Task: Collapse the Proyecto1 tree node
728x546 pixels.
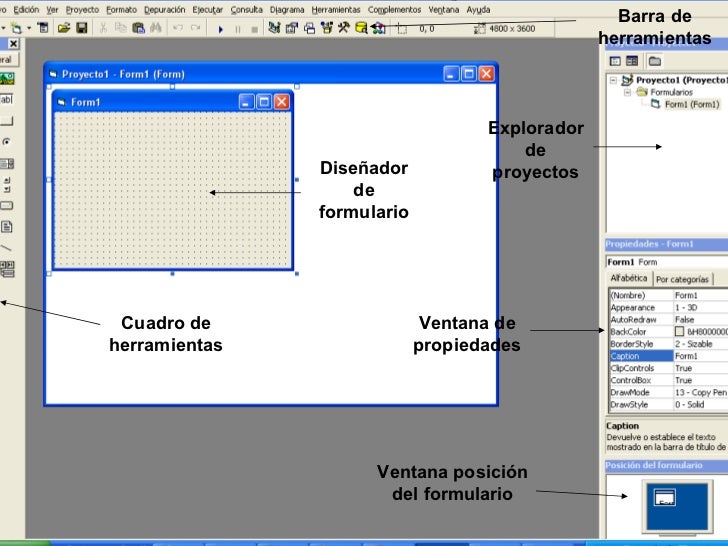Action: click(x=613, y=80)
